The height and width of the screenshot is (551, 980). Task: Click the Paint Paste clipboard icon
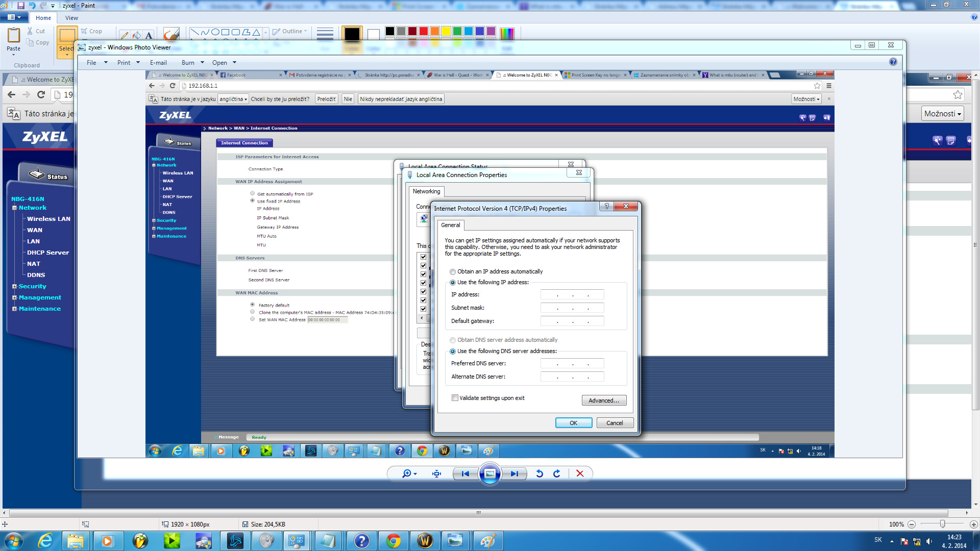point(14,36)
